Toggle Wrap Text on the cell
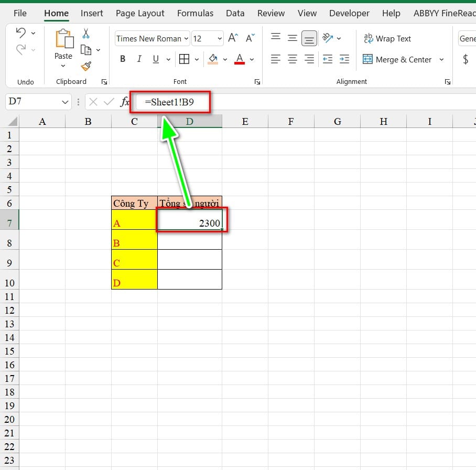The width and height of the screenshot is (476, 470). [x=388, y=38]
